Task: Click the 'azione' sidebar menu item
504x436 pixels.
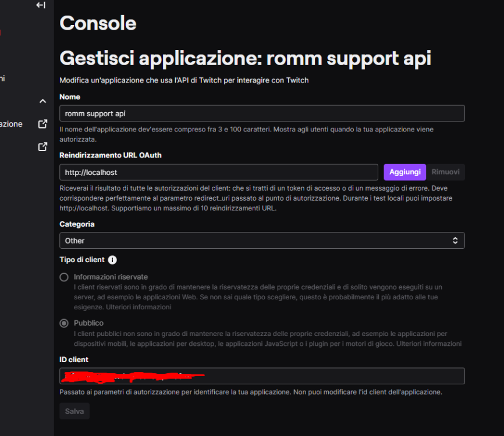Action: click(x=11, y=124)
